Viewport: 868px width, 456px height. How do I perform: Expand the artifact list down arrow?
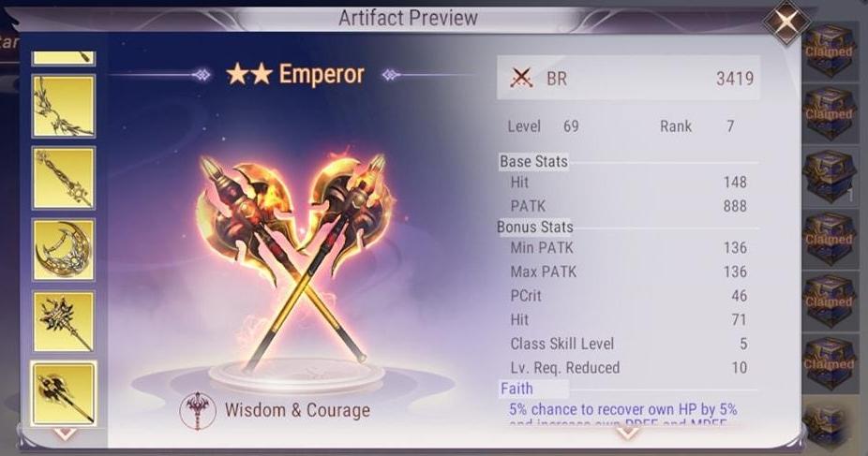click(65, 434)
